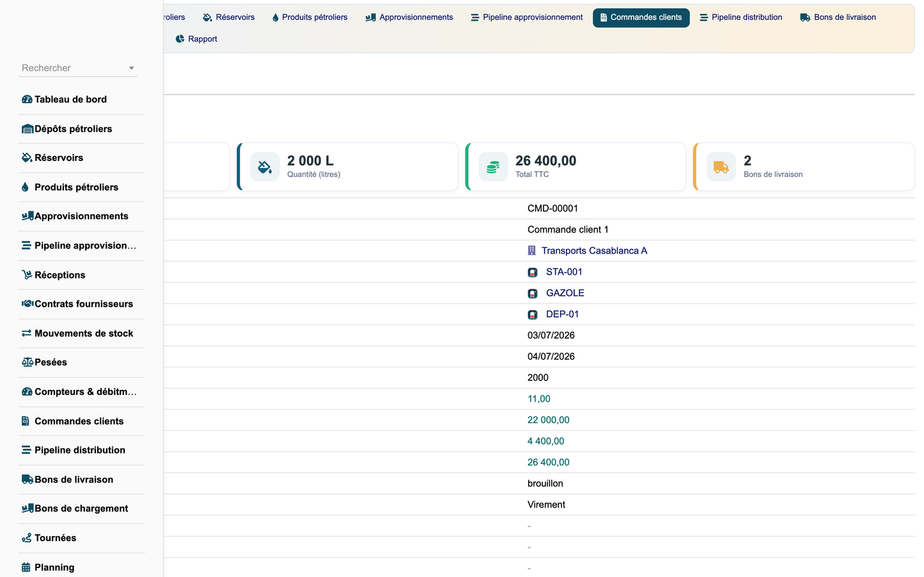Open the Approvisionnements top tab
The image size is (924, 577).
click(x=409, y=18)
